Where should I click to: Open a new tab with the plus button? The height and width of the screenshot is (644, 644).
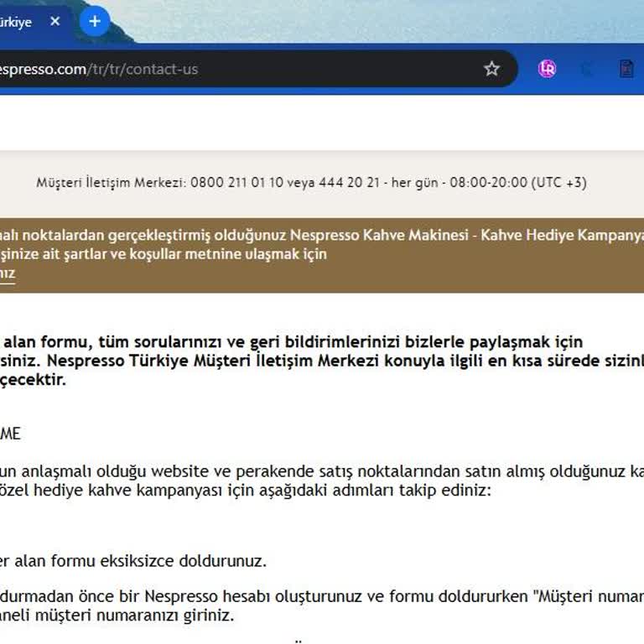coord(95,21)
